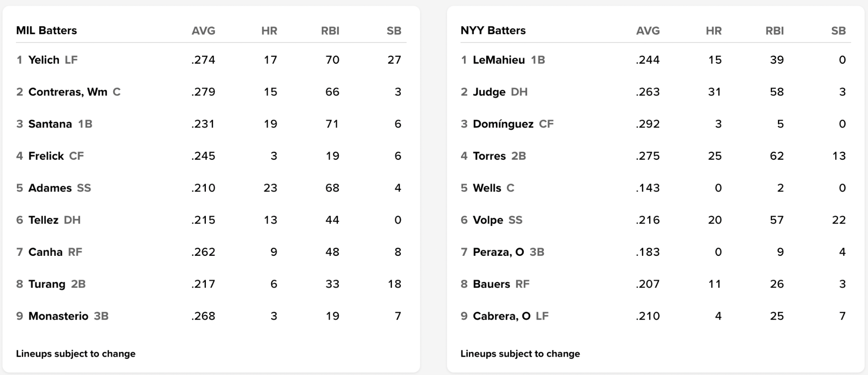Viewport: 868px width, 375px height.
Task: Click the RBI column header for NYY
Action: tap(774, 31)
